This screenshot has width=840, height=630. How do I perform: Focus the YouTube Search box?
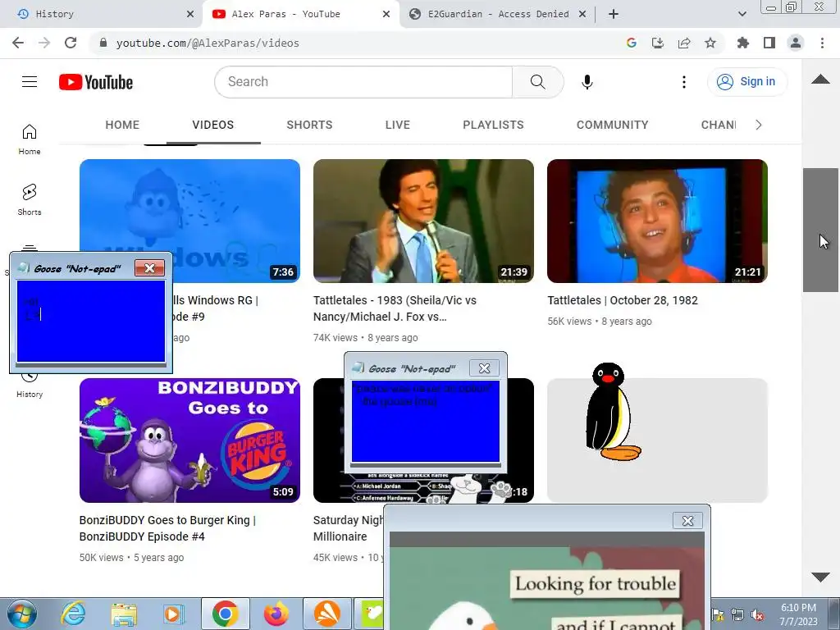point(363,82)
